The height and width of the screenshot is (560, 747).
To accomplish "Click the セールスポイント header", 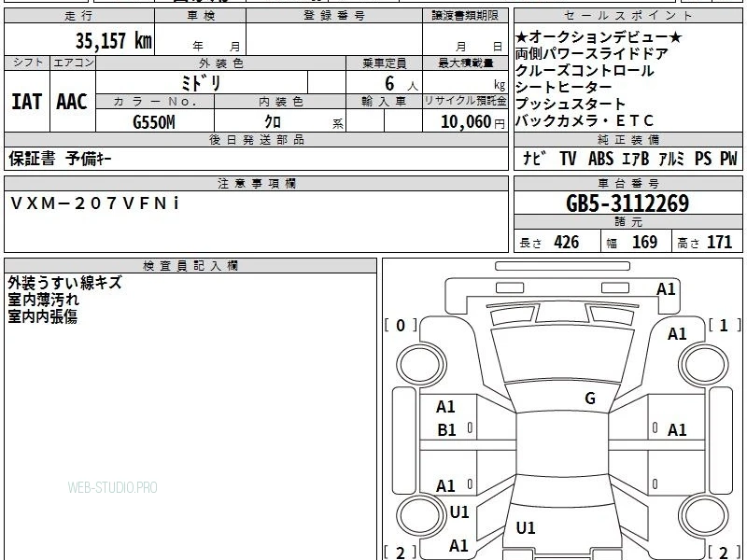I will [x=627, y=16].
